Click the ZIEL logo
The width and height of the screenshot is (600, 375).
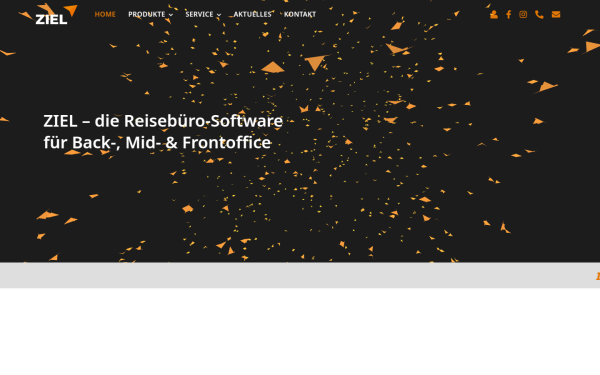click(x=56, y=15)
